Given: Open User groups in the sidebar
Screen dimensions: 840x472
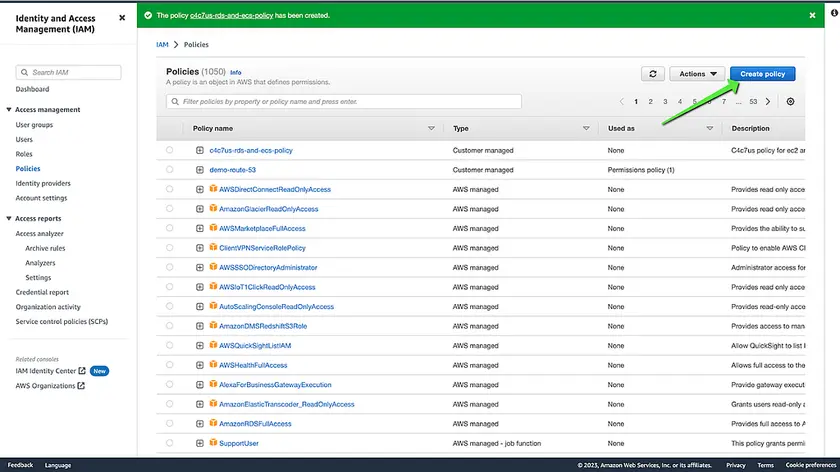Looking at the screenshot, I should (34, 125).
